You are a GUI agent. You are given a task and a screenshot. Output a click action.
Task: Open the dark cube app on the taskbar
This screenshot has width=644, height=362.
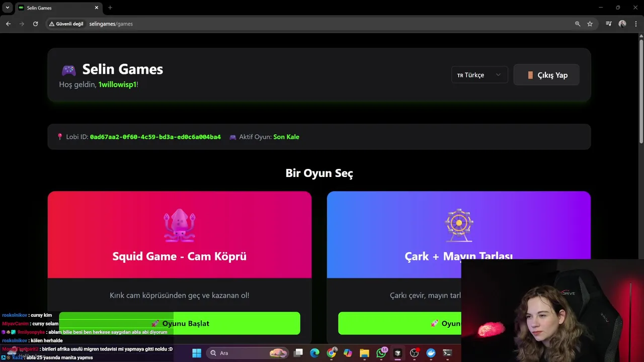tap(397, 353)
